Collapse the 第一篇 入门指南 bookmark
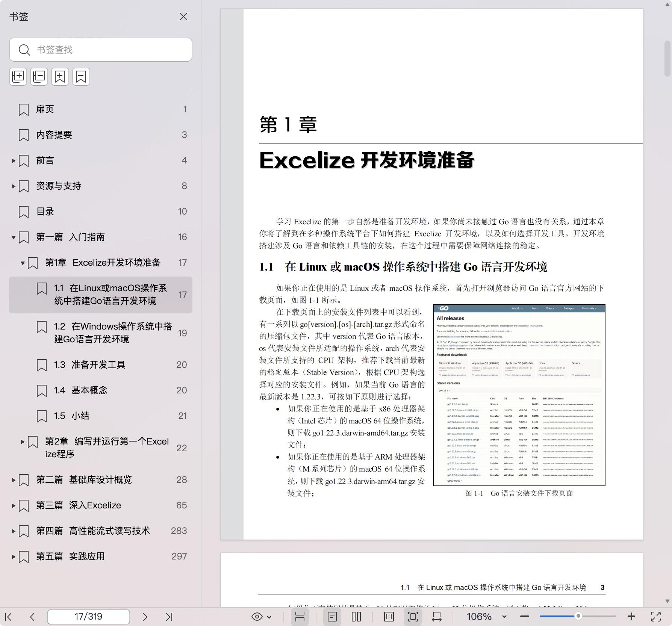This screenshot has width=672, height=626. 14,237
